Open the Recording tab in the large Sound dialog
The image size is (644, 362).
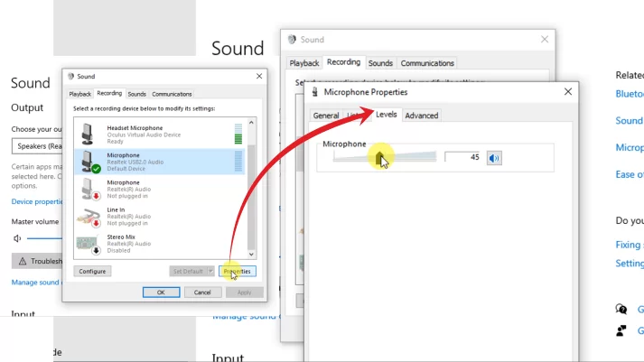coord(343,62)
